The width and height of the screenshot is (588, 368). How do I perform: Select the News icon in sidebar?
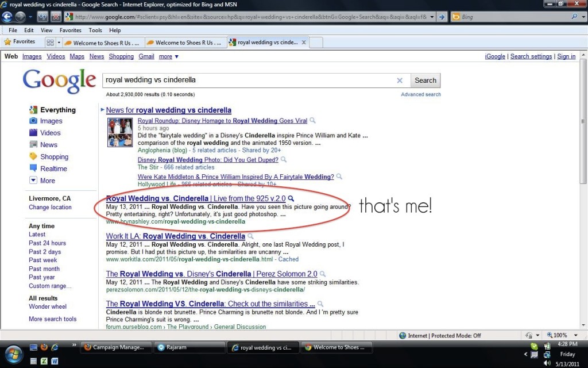[33, 144]
